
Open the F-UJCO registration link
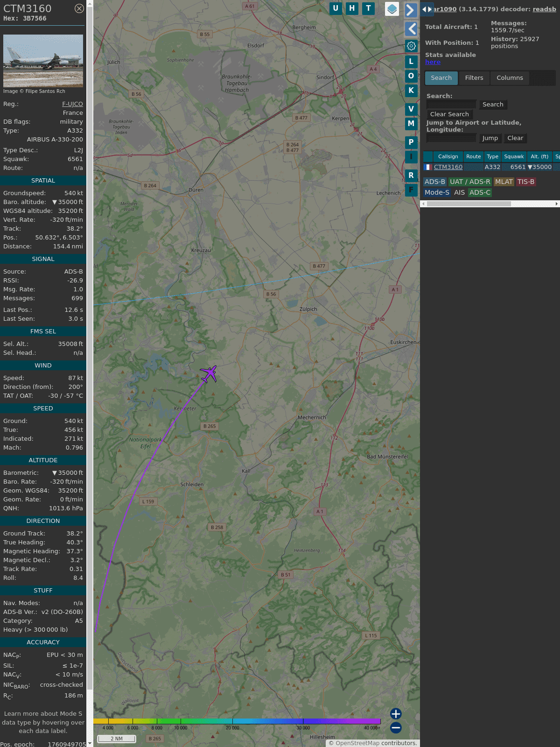tap(72, 104)
